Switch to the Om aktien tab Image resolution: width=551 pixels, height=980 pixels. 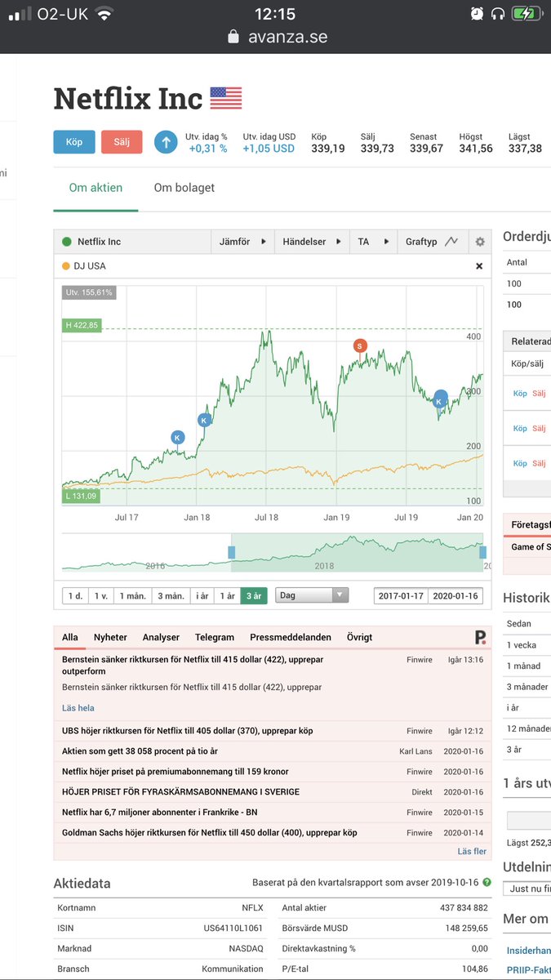pyautogui.click(x=96, y=188)
